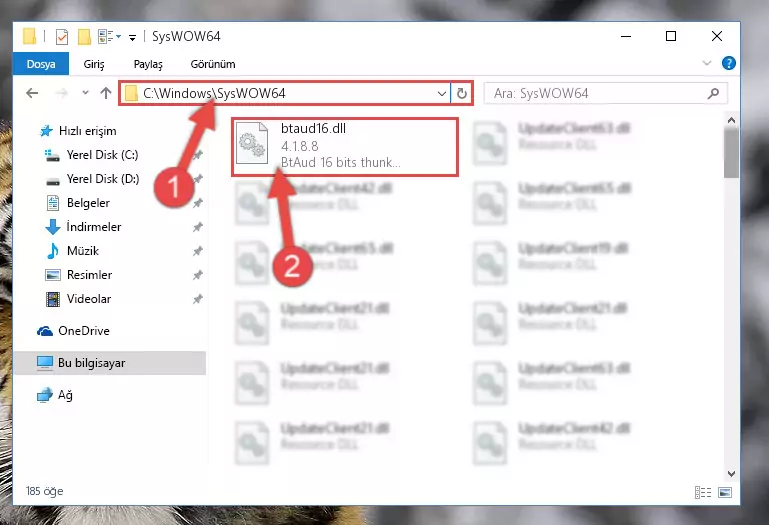This screenshot has height=525, width=769.
Task: Click the vertical scrollbar thumb
Action: pyautogui.click(x=731, y=153)
